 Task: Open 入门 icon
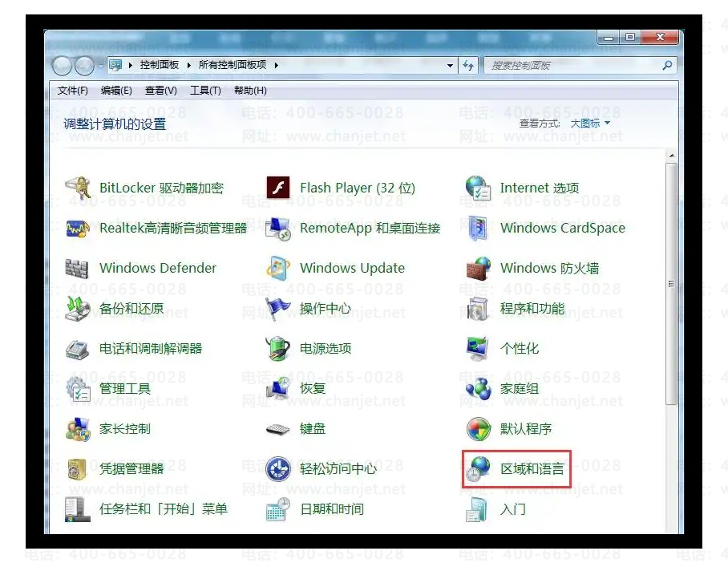coord(477,509)
